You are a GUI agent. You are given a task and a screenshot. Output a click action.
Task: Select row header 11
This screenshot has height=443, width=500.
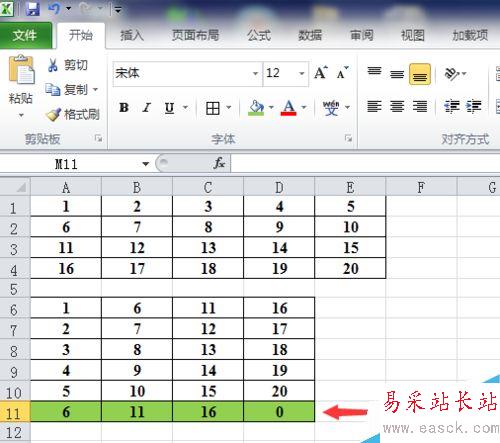point(15,412)
